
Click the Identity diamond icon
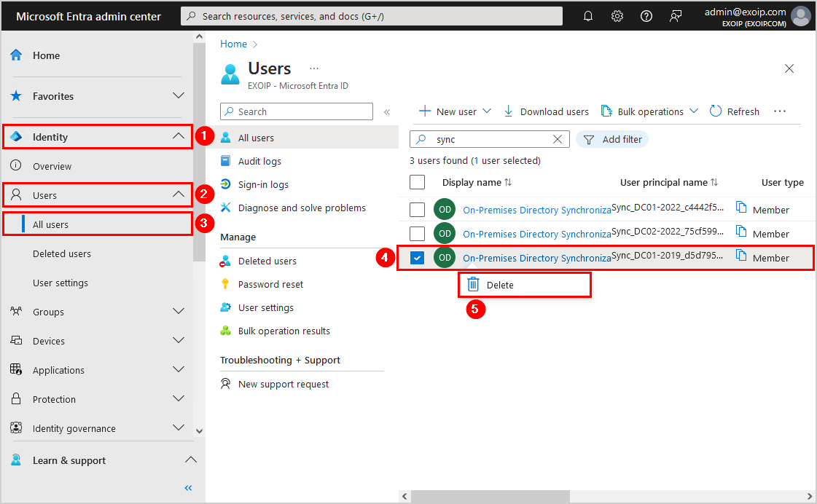coord(16,136)
